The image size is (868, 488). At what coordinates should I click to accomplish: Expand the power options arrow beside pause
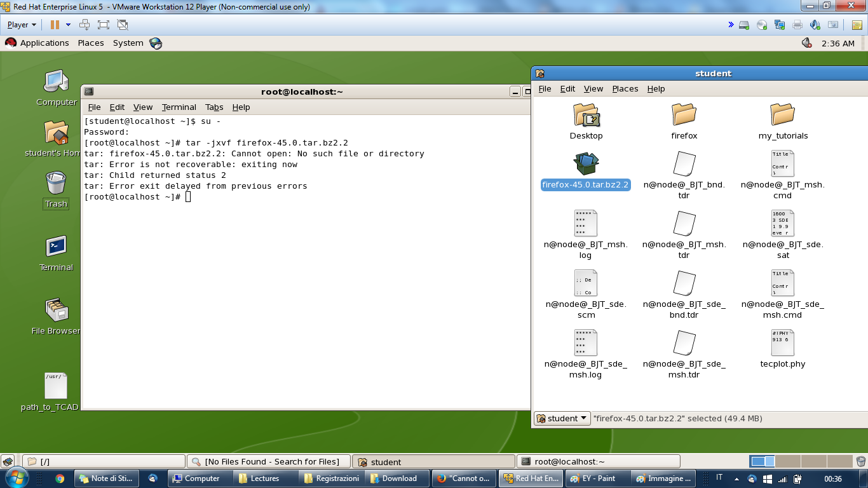tap(68, 25)
